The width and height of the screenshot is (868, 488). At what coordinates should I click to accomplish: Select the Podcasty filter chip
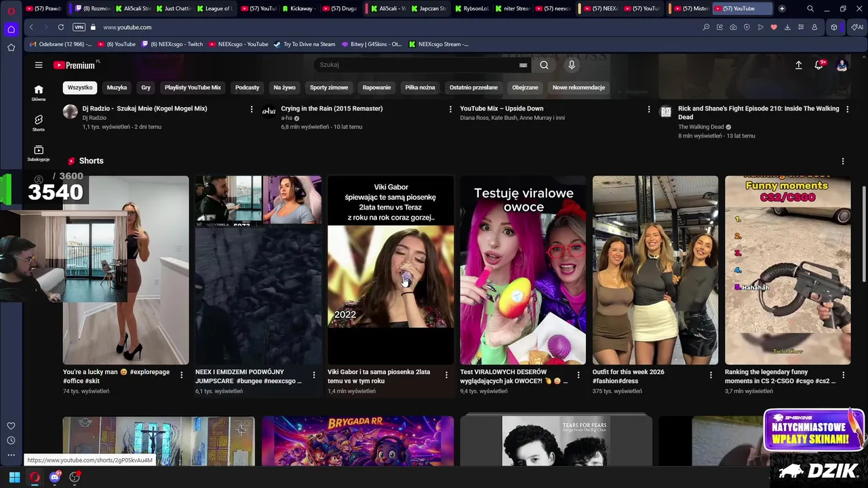(247, 87)
